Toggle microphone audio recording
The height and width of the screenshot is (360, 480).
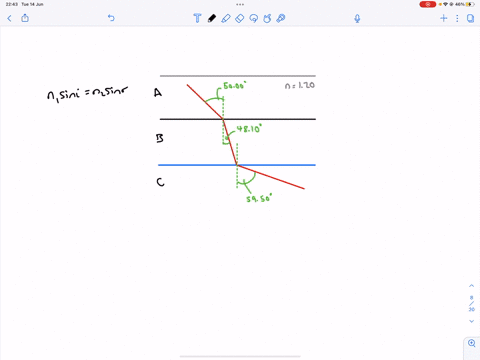click(x=357, y=18)
